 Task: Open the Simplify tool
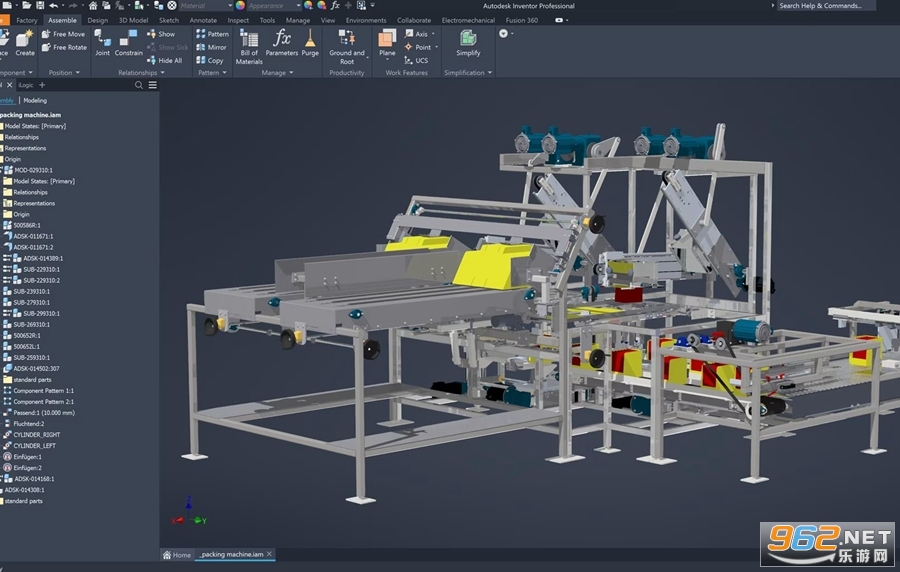[x=468, y=43]
